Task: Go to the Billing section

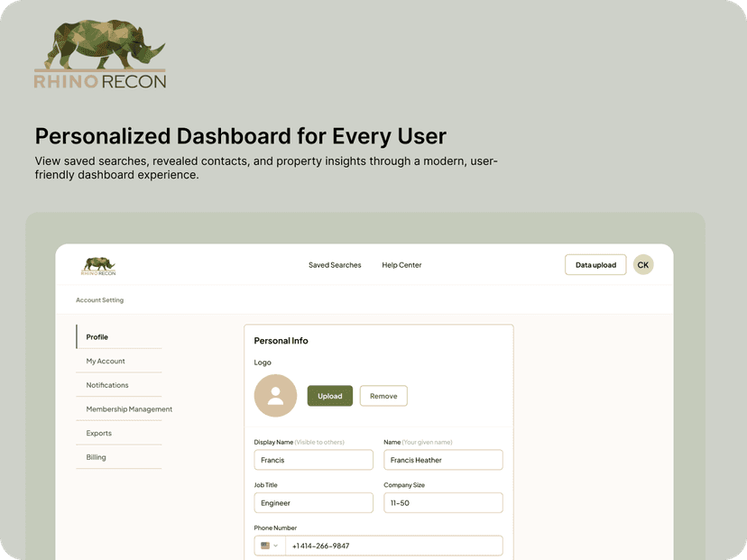Action: tap(95, 457)
